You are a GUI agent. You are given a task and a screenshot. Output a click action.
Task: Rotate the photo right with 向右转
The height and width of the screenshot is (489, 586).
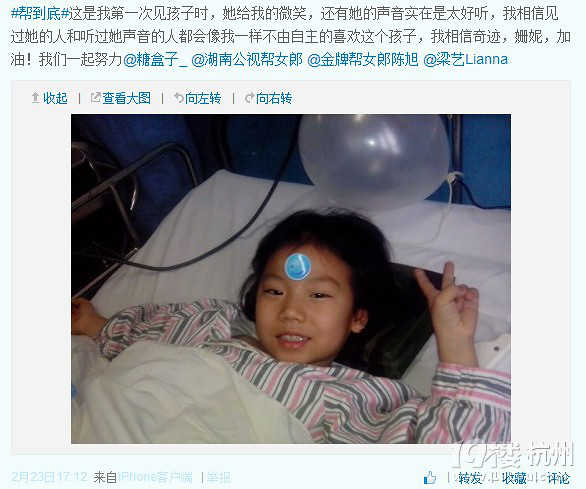pyautogui.click(x=274, y=98)
